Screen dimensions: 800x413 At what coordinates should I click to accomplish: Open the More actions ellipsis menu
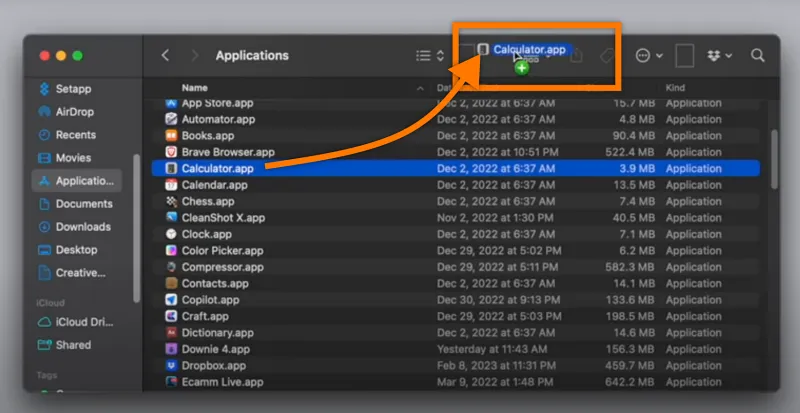[649, 56]
